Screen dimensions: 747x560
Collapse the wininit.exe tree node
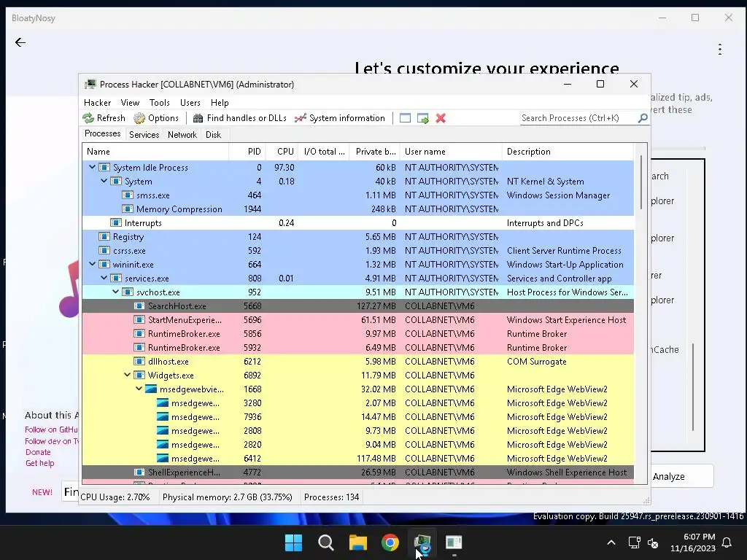(x=93, y=264)
